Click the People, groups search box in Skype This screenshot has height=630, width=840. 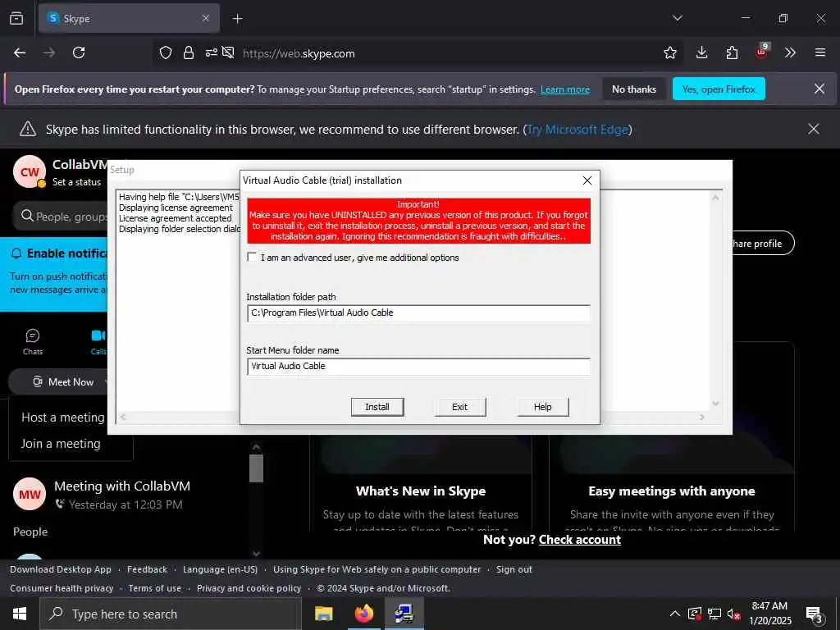(x=62, y=217)
